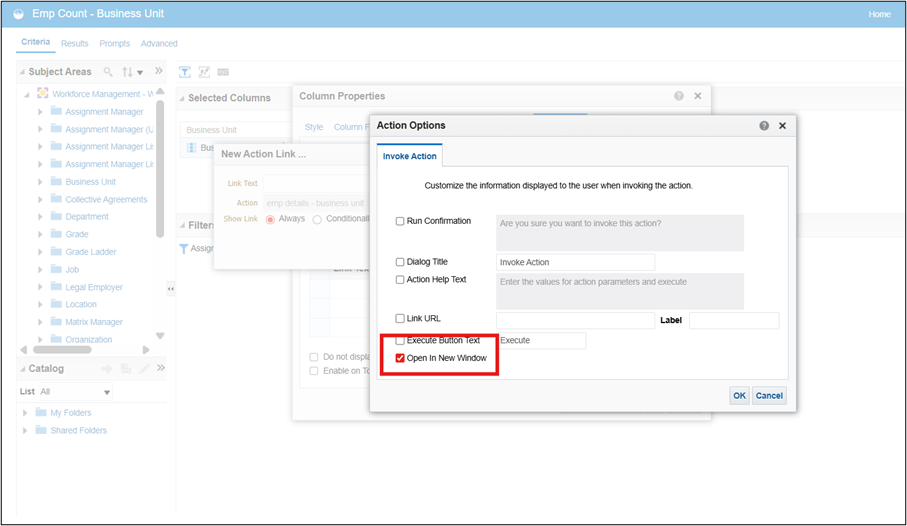Click the search icon in Subject Areas panel
This screenshot has width=907, height=526.
tap(108, 72)
